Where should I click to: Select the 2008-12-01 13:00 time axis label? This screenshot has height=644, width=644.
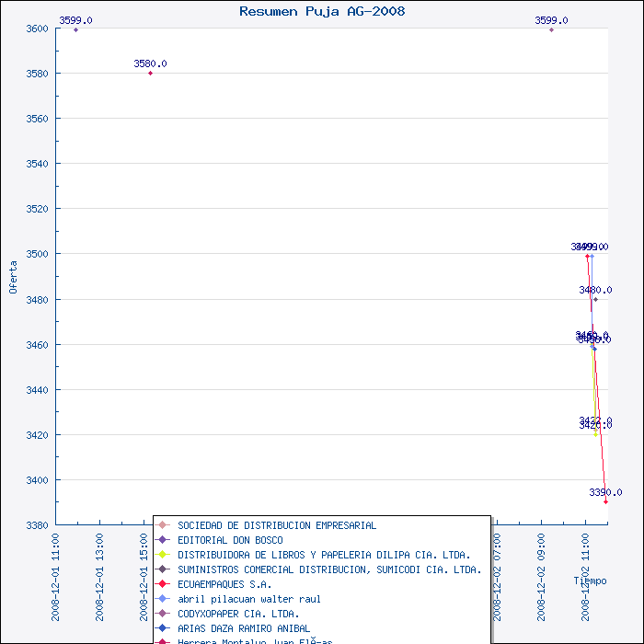click(100, 576)
